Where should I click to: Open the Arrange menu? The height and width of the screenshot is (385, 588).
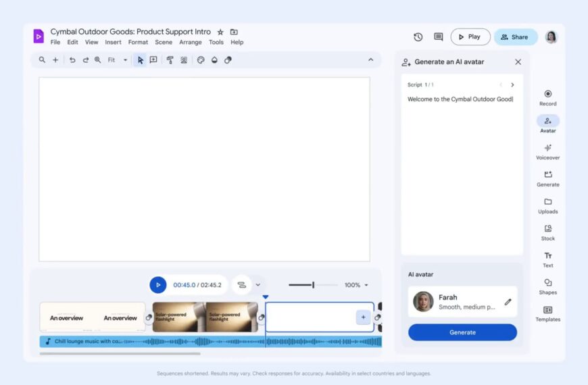(x=190, y=43)
